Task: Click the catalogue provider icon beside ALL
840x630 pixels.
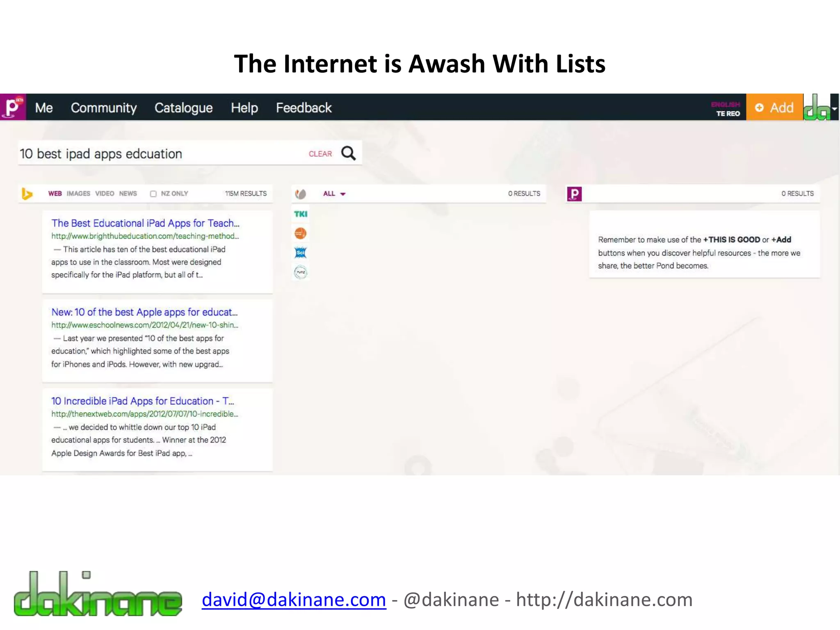Action: point(301,194)
